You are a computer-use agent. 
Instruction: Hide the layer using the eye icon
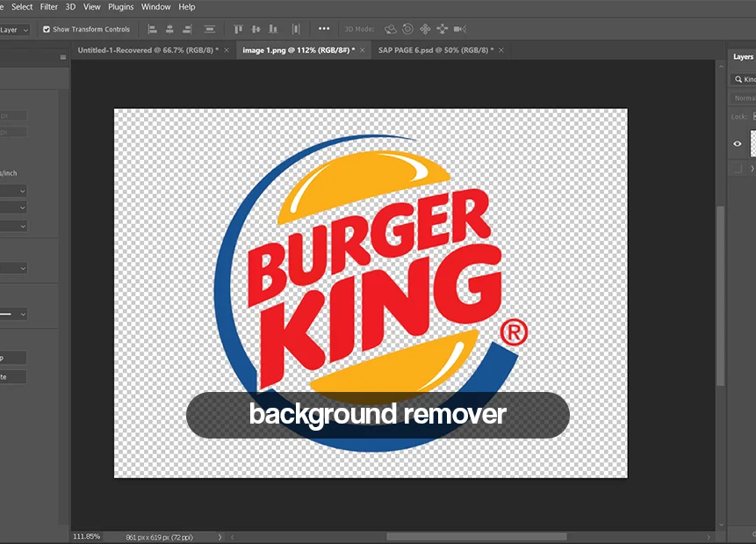(x=737, y=143)
